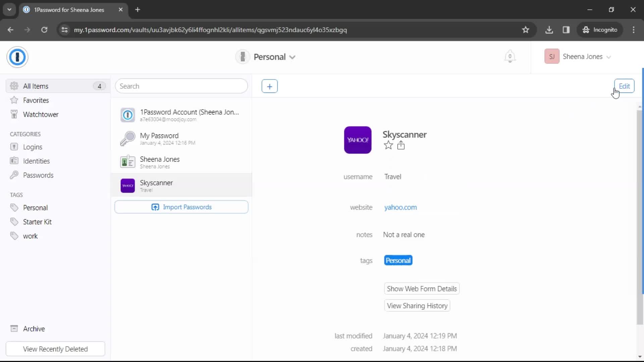This screenshot has height=362, width=644.
Task: Click the Favorites star icon in sidebar
Action: click(x=14, y=100)
